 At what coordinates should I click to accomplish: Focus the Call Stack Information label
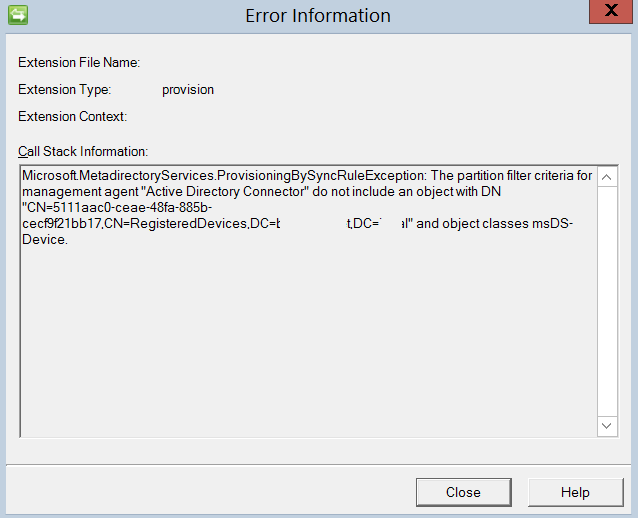pyautogui.click(x=83, y=151)
